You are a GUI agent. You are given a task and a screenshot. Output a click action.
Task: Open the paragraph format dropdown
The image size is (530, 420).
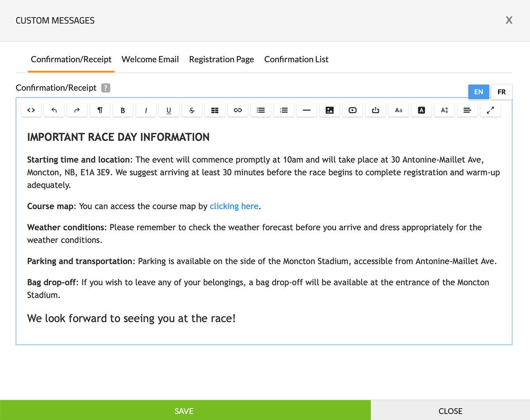[100, 110]
